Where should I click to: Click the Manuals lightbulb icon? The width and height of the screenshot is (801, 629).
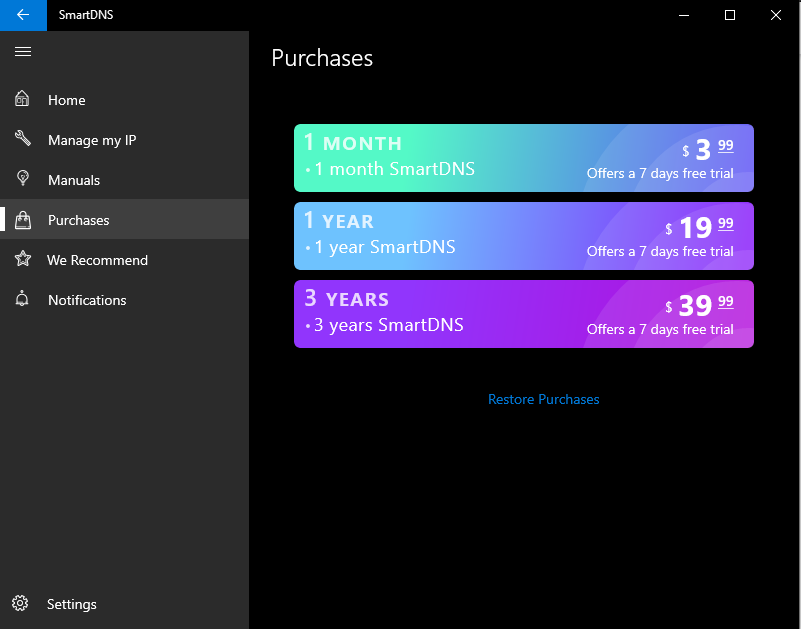tap(23, 180)
